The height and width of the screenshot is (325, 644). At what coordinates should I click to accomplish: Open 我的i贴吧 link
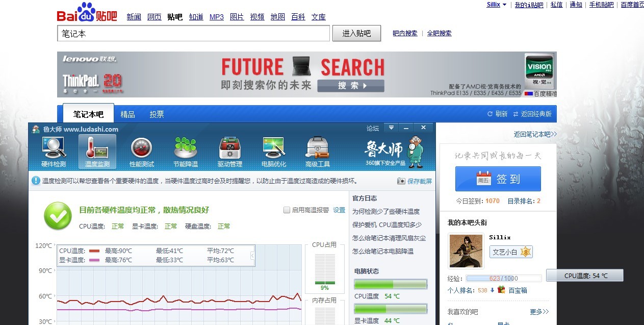click(529, 5)
